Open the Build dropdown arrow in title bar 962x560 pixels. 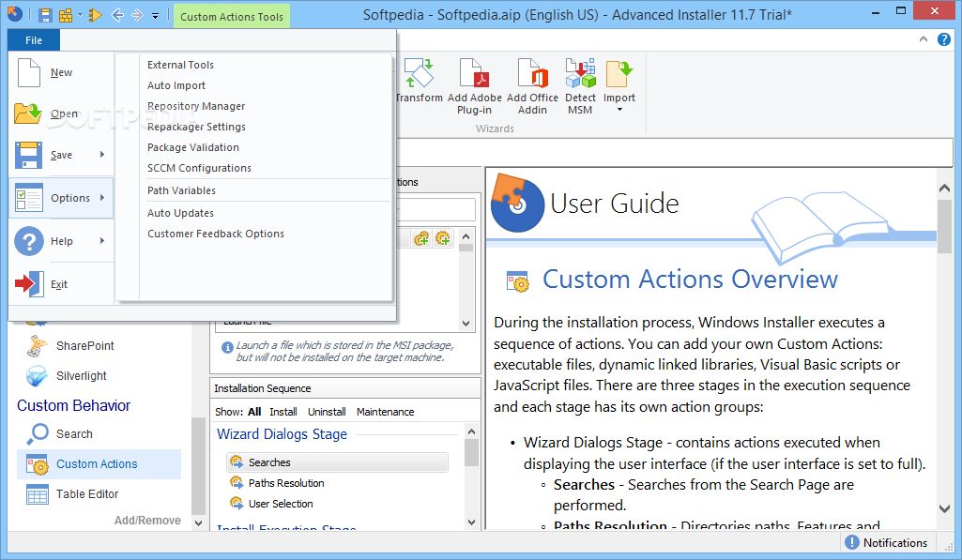80,15
